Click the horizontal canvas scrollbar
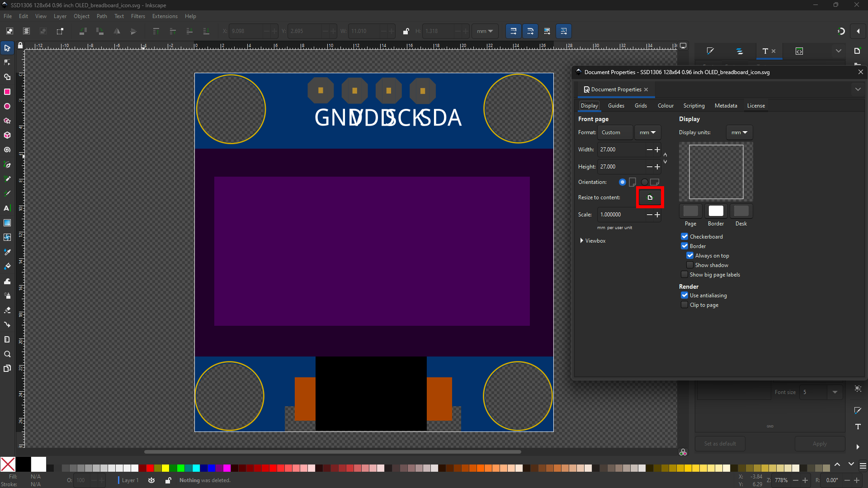 333,452
